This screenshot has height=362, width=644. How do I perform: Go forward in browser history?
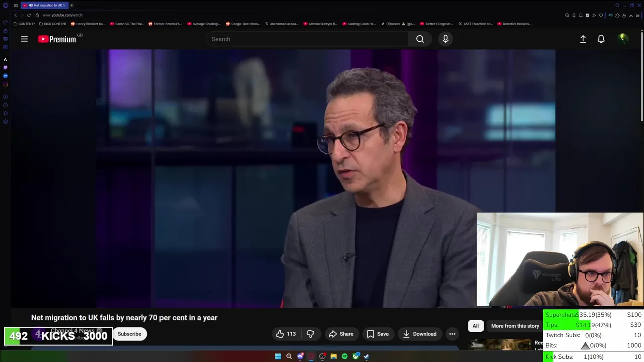pyautogui.click(x=22, y=15)
